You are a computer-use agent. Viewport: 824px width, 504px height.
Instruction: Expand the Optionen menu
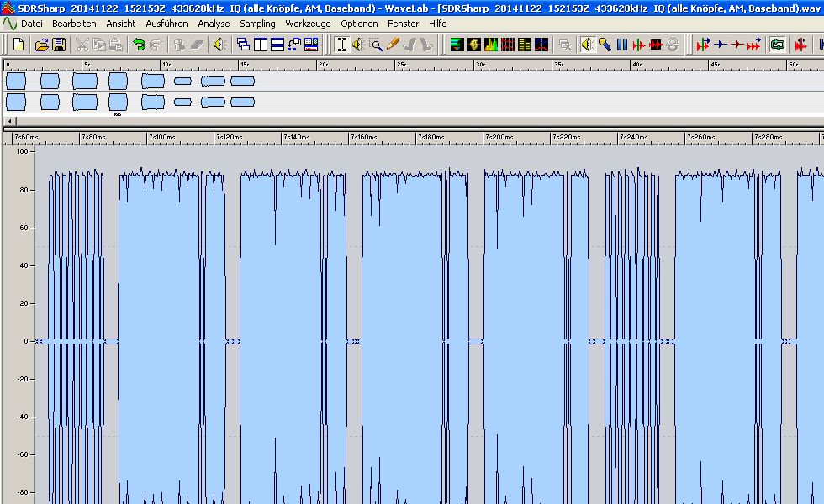[x=359, y=24]
